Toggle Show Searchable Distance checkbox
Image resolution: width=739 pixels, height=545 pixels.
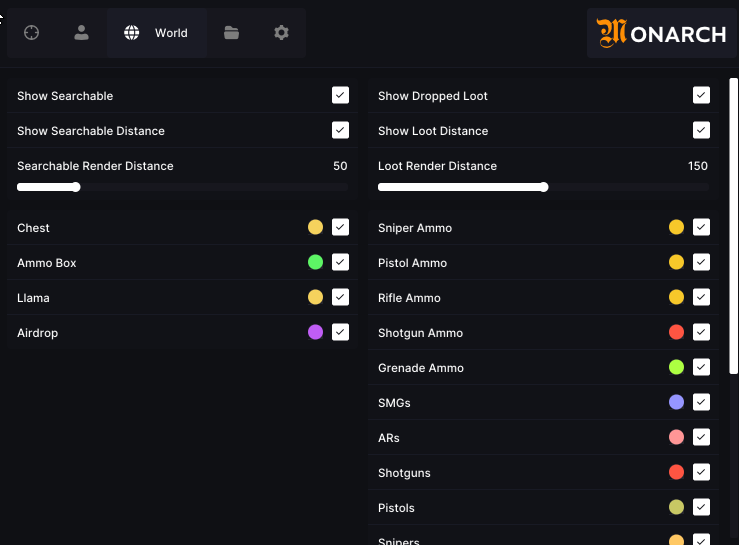(340, 130)
